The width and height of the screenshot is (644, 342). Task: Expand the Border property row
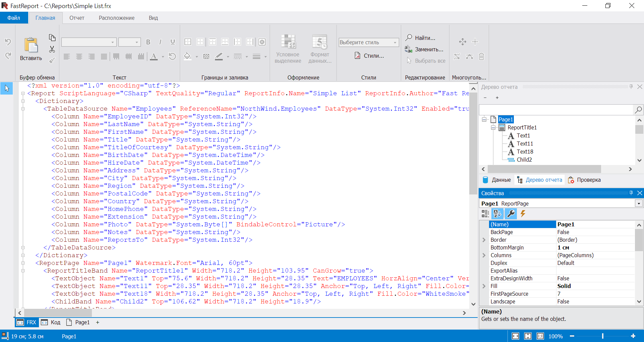[x=484, y=240]
